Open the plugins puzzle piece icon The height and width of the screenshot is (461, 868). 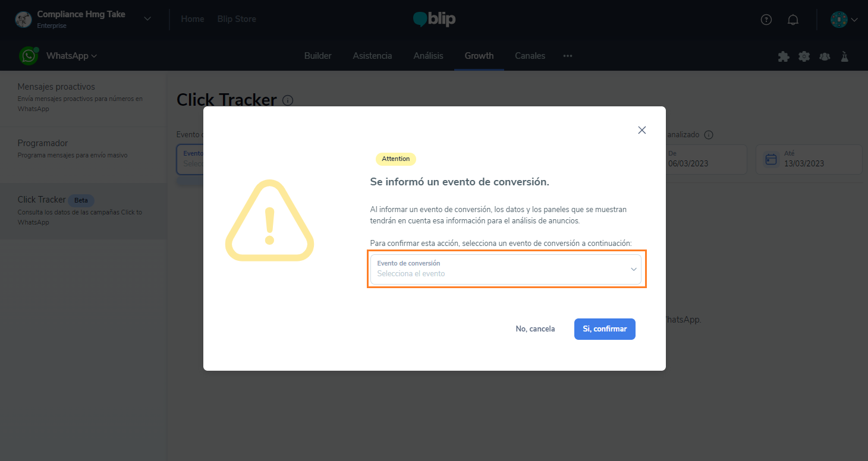[x=784, y=56]
